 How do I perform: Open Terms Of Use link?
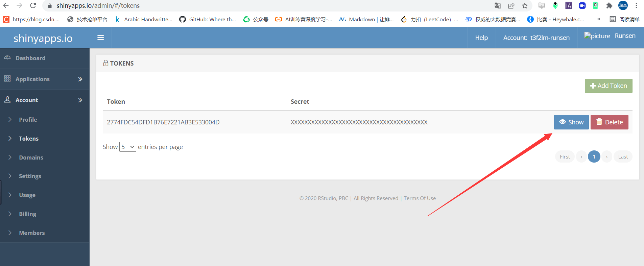pyautogui.click(x=420, y=198)
